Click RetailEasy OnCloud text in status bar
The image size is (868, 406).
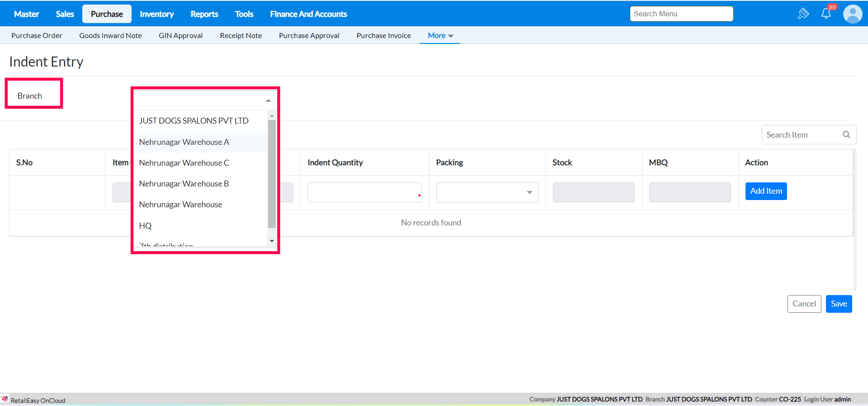(x=38, y=401)
